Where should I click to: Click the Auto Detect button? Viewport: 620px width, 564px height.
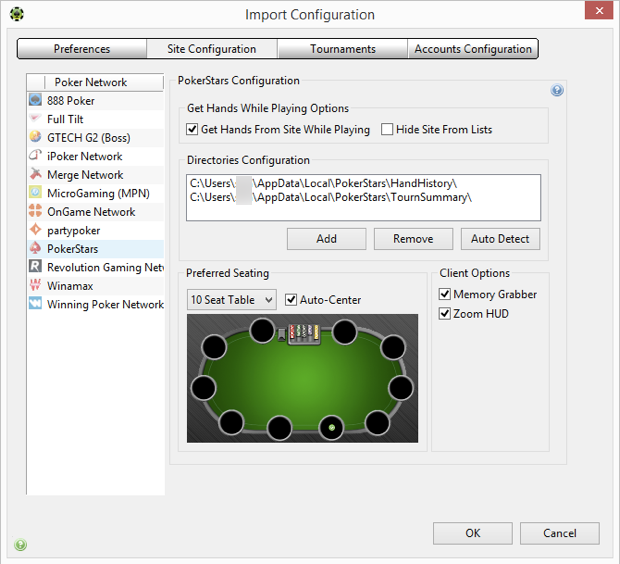pos(500,239)
